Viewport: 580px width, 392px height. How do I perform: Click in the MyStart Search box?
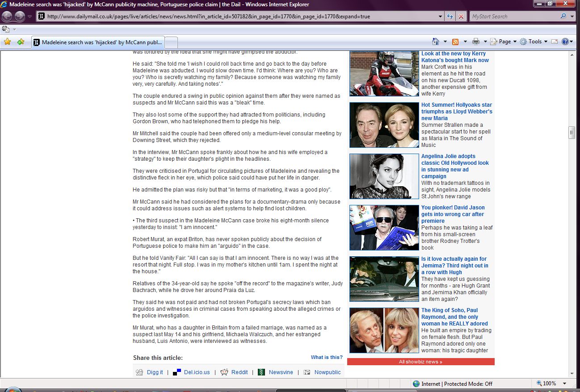pyautogui.click(x=514, y=17)
